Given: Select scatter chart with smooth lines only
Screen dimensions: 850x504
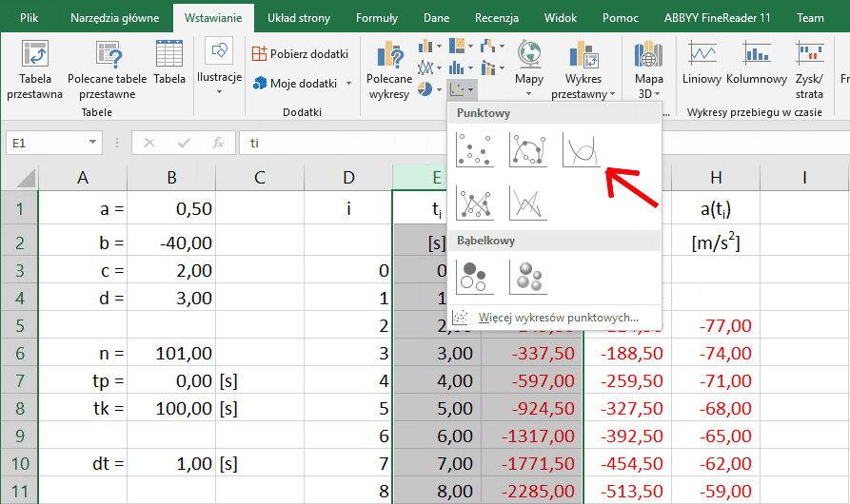Looking at the screenshot, I should (582, 151).
